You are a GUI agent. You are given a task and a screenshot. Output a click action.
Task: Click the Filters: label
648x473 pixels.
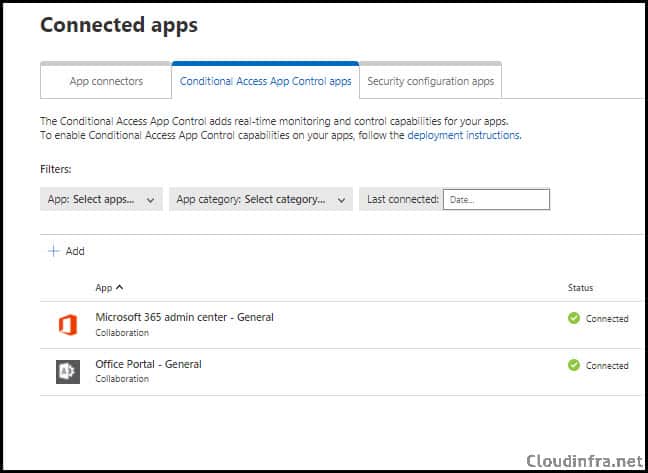point(56,169)
